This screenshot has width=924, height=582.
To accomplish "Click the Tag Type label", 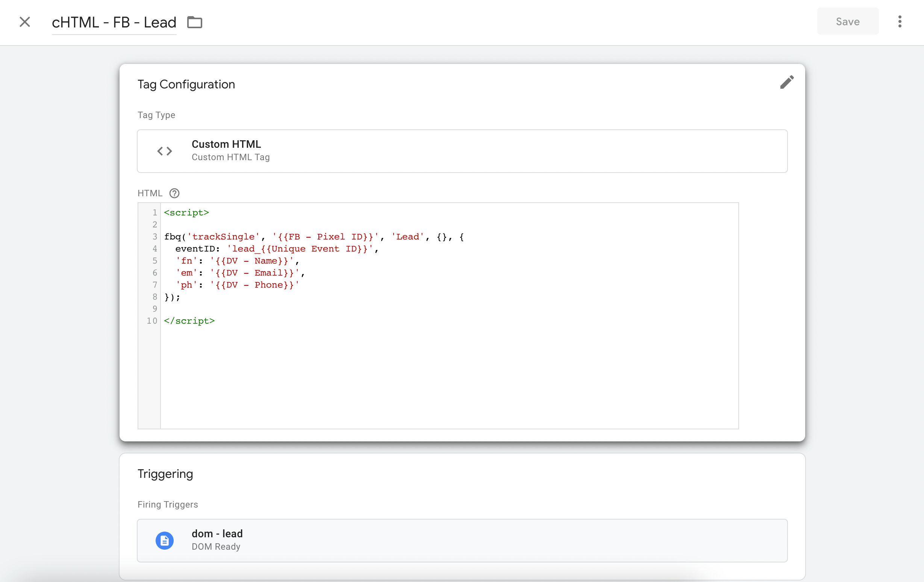I will point(156,115).
